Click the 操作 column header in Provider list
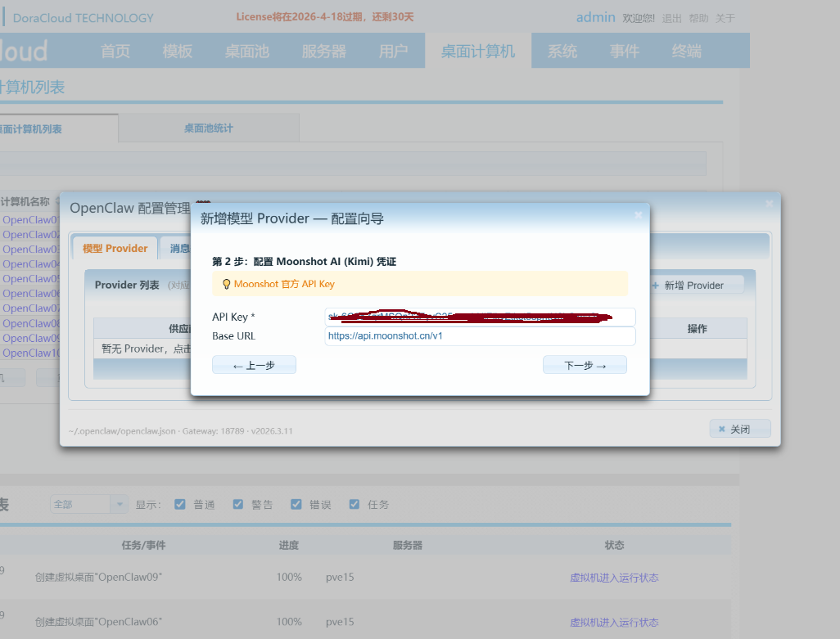This screenshot has width=840, height=639. [697, 329]
